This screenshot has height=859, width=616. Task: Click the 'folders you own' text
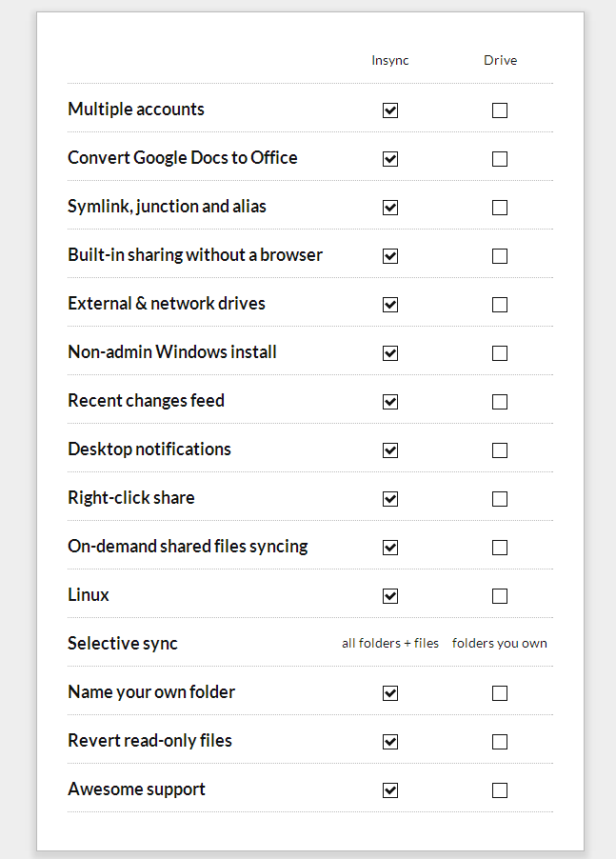coord(500,644)
